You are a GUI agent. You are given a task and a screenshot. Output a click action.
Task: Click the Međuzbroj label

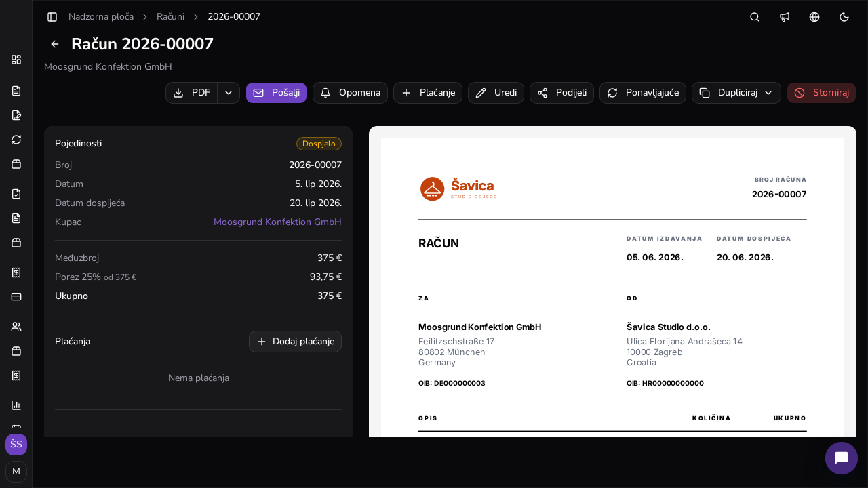(77, 258)
